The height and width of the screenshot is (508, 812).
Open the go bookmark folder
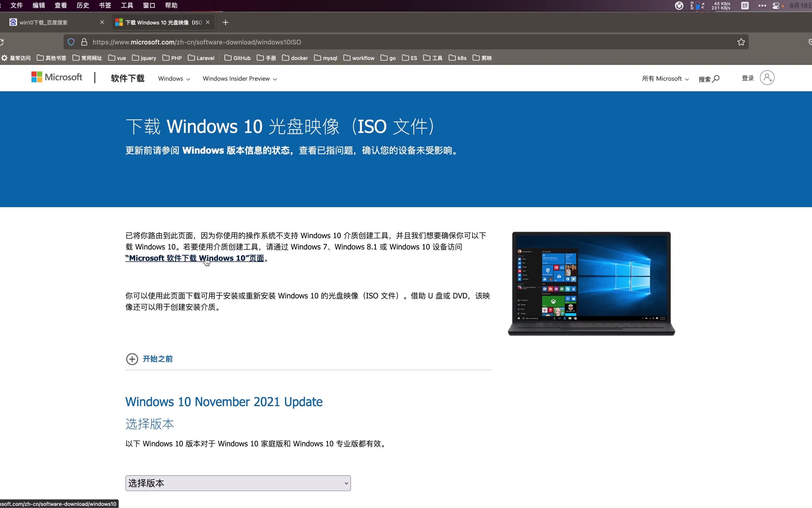(x=388, y=58)
